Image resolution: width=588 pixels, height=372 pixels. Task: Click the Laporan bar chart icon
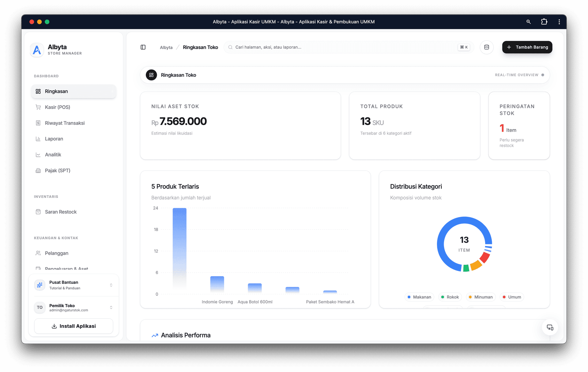38,139
